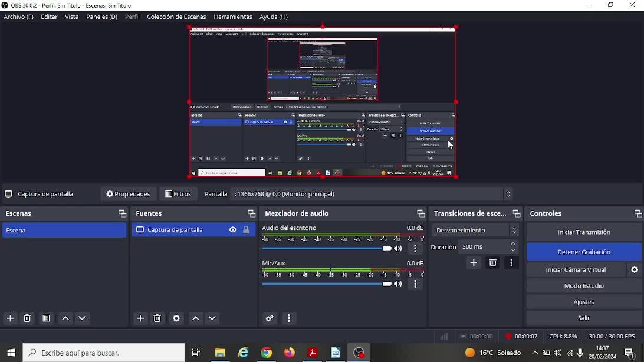Undock the Mezclador de audio panel
This screenshot has width=644, height=362.
420,213
